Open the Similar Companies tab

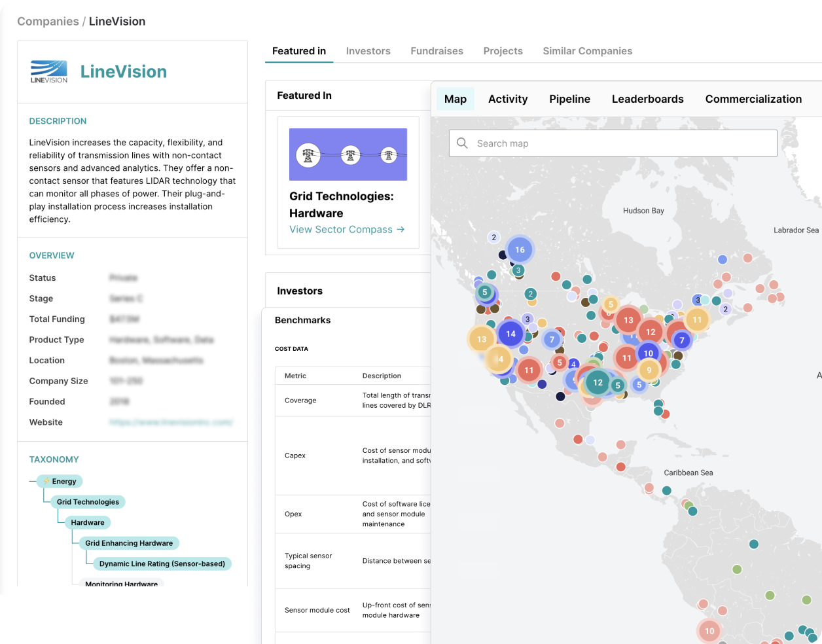(x=587, y=51)
